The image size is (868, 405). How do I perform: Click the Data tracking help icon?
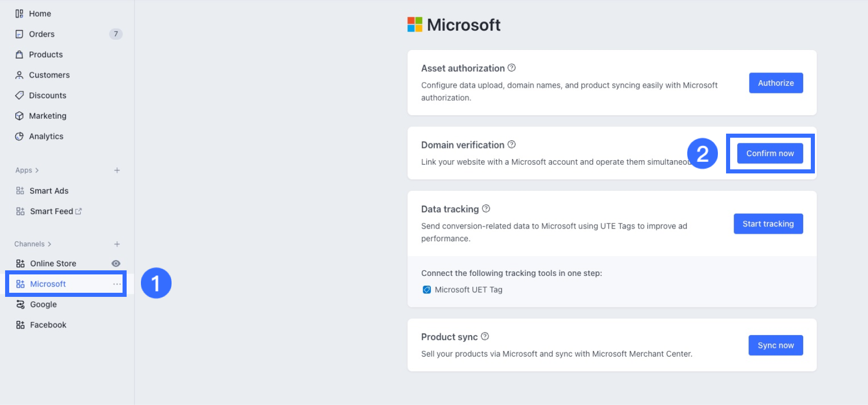486,209
